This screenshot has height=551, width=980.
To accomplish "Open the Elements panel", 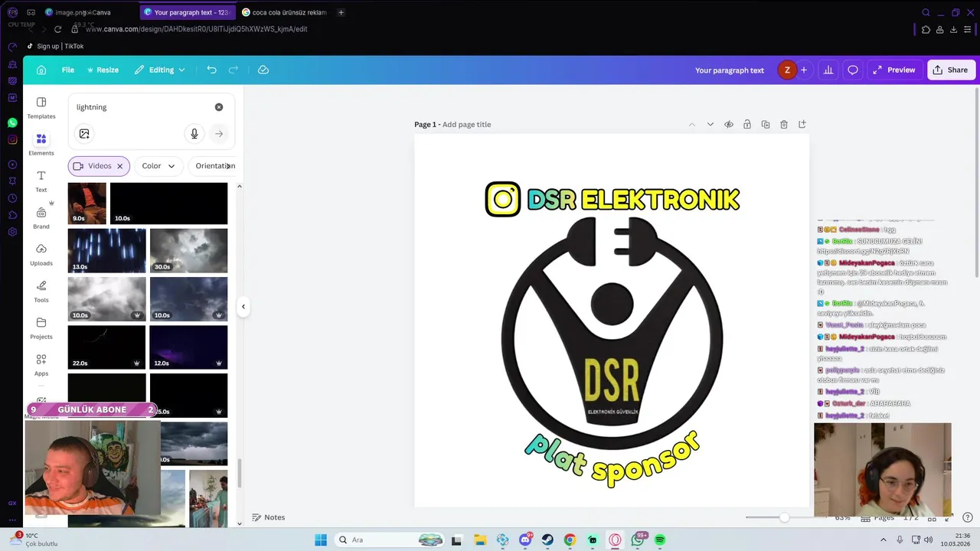I will tap(41, 144).
